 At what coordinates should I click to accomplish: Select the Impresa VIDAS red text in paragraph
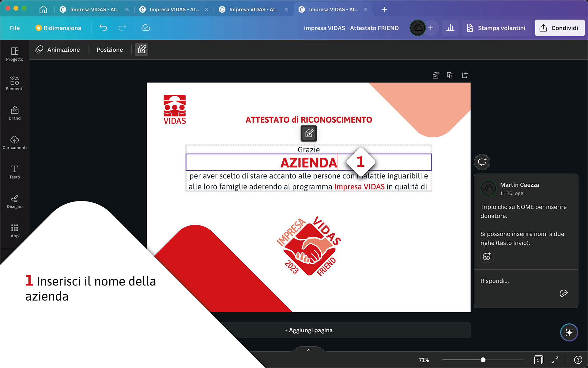359,186
